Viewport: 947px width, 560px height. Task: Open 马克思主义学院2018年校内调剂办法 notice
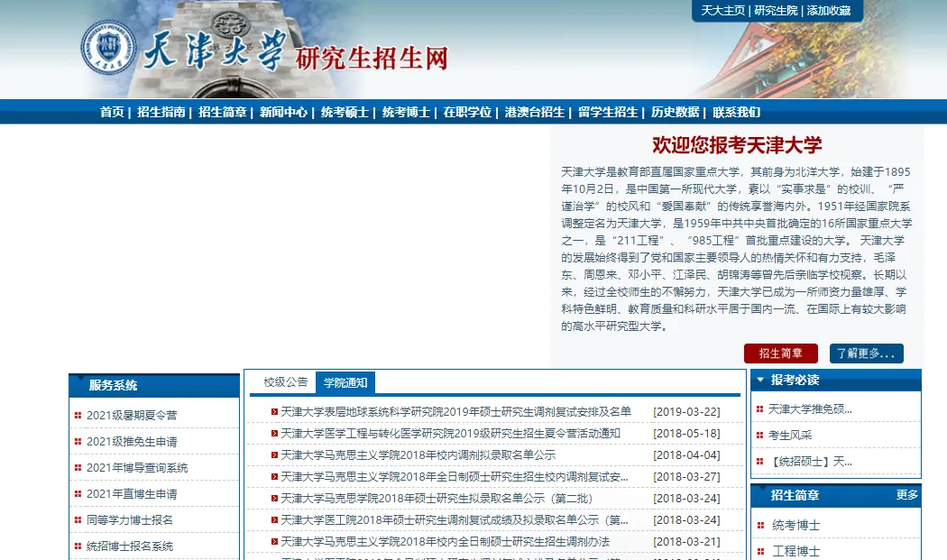point(446,543)
